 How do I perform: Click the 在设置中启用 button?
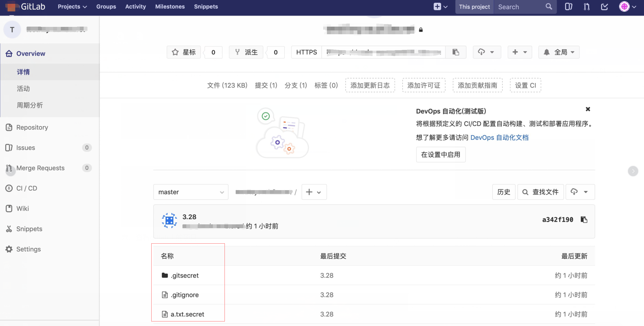[441, 154]
